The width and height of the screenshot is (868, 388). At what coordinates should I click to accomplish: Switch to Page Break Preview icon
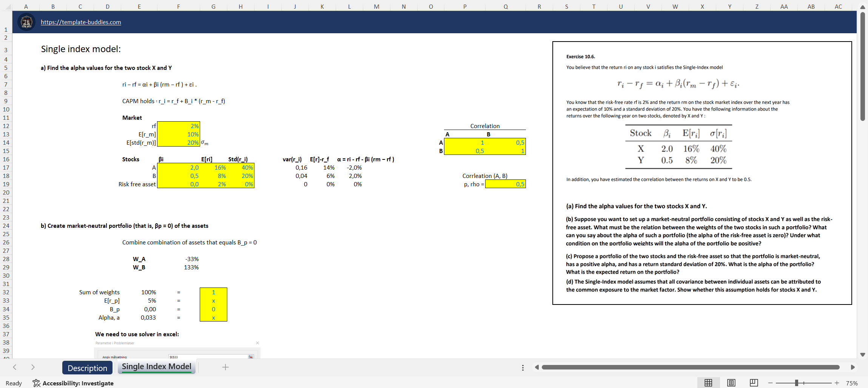click(754, 383)
